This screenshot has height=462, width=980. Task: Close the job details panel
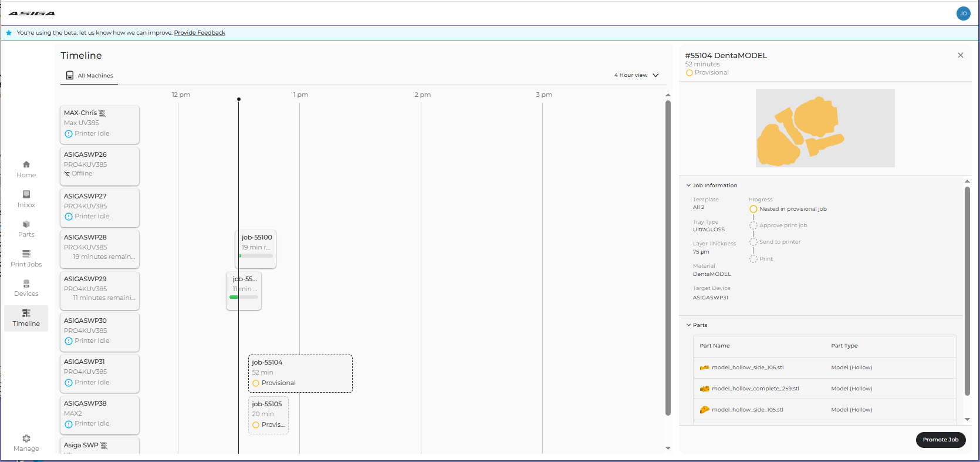tap(961, 55)
